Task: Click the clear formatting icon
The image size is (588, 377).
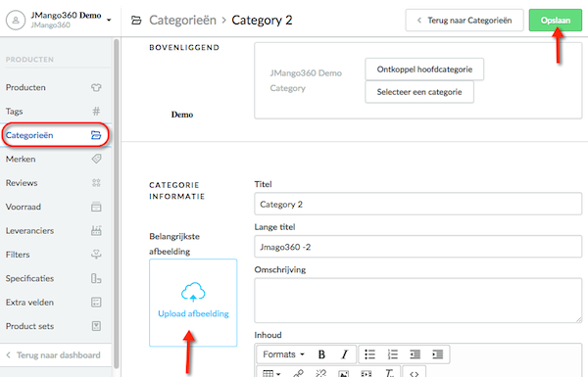Action: pyautogui.click(x=389, y=373)
